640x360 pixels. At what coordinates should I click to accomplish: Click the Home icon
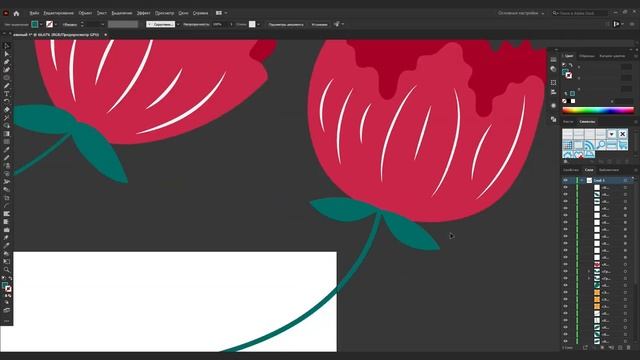[x=16, y=13]
